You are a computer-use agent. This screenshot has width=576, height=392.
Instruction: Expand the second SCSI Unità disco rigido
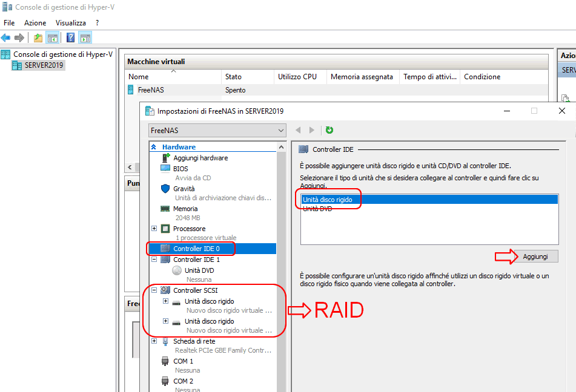[x=166, y=321]
